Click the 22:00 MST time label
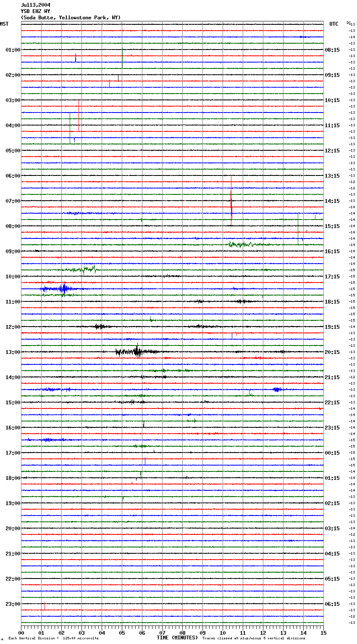 click(13, 579)
